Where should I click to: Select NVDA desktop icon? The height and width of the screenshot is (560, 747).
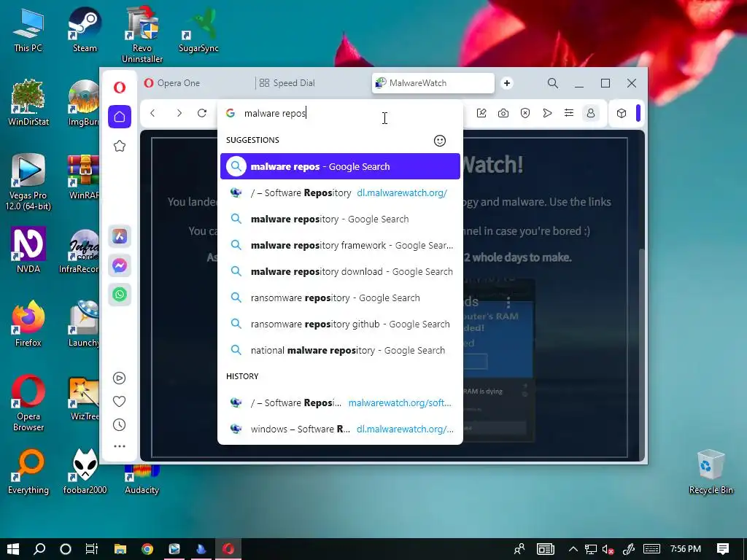tap(28, 250)
